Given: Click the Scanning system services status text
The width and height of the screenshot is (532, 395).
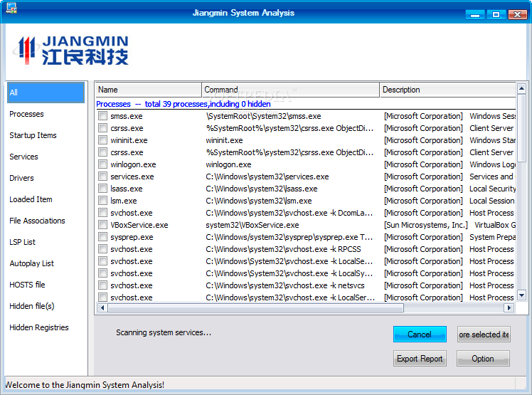Looking at the screenshot, I should click(x=164, y=332).
